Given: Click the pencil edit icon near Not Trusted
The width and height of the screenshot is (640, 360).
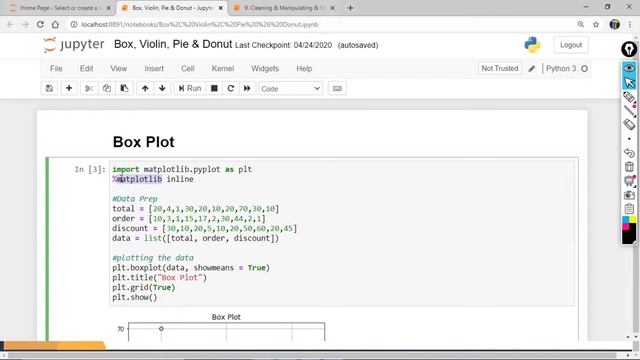Looking at the screenshot, I should (531, 69).
